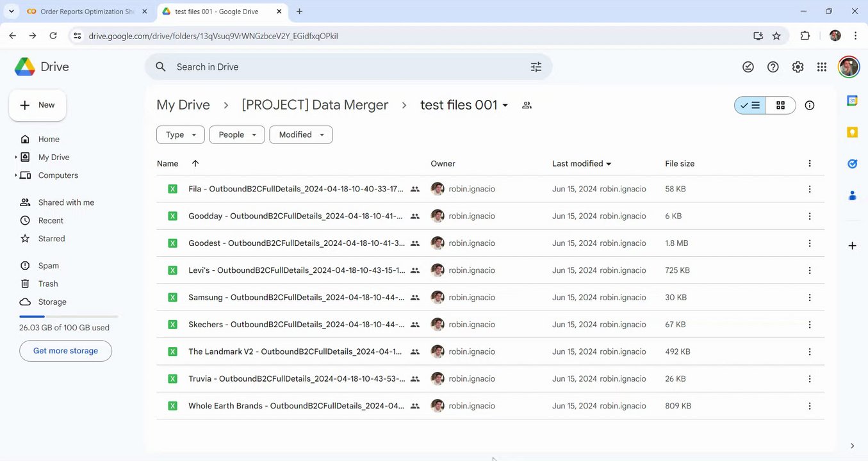The height and width of the screenshot is (461, 868).
Task: Reload the current page
Action: pos(53,36)
